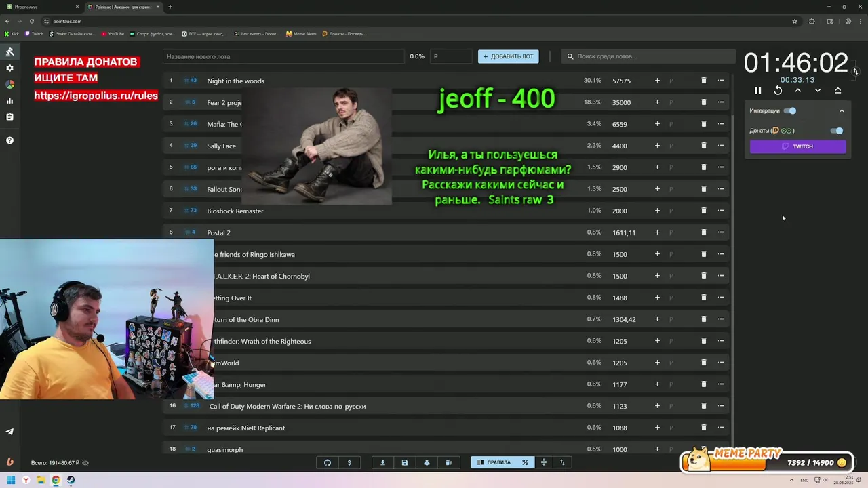
Task: Click the sort arrows icon in bottom toolbar
Action: (x=562, y=462)
